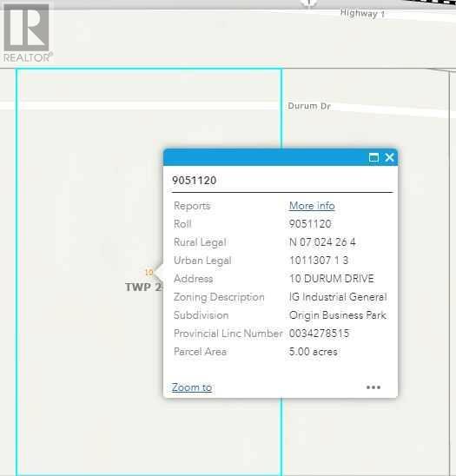Select the Roll value 9051120
The height and width of the screenshot is (476, 456).
(310, 224)
